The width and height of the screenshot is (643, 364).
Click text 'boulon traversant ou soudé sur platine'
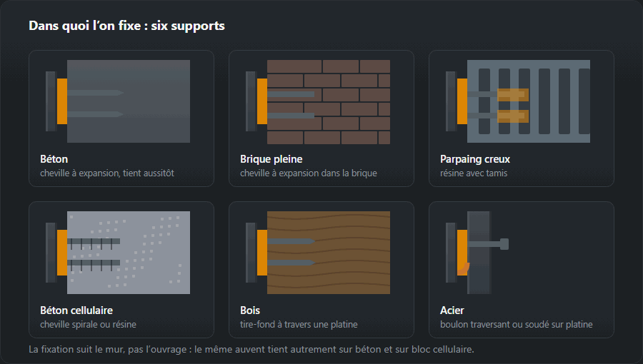(x=517, y=324)
